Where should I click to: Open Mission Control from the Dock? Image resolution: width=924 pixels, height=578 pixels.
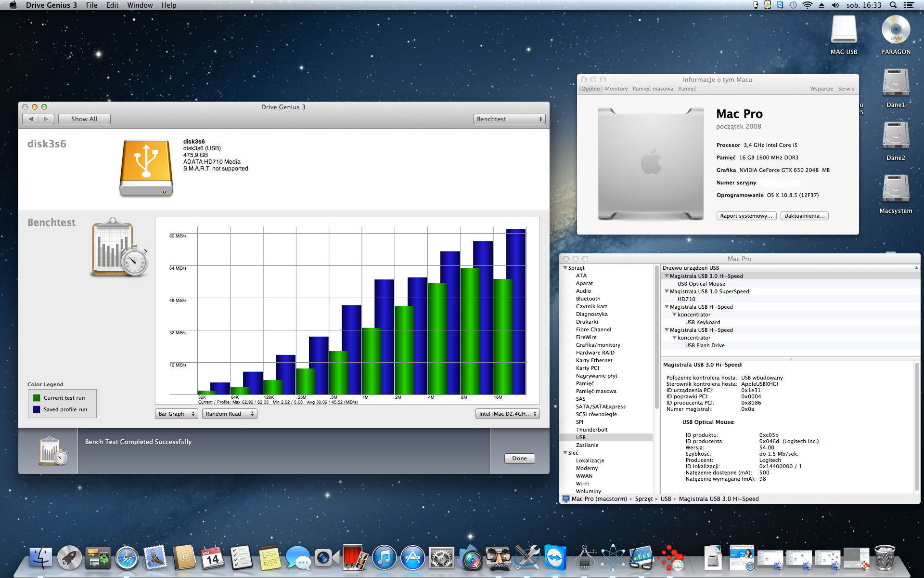(98, 558)
